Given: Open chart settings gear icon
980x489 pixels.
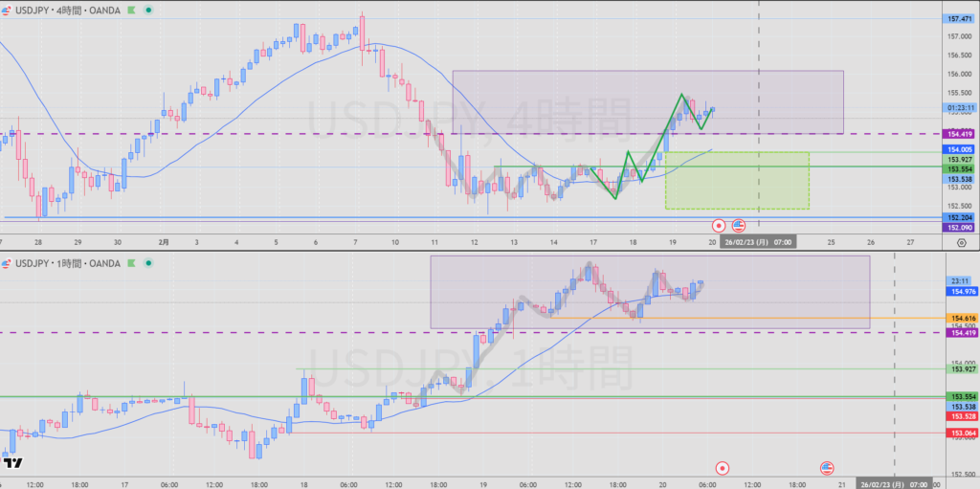Looking at the screenshot, I should (960, 244).
